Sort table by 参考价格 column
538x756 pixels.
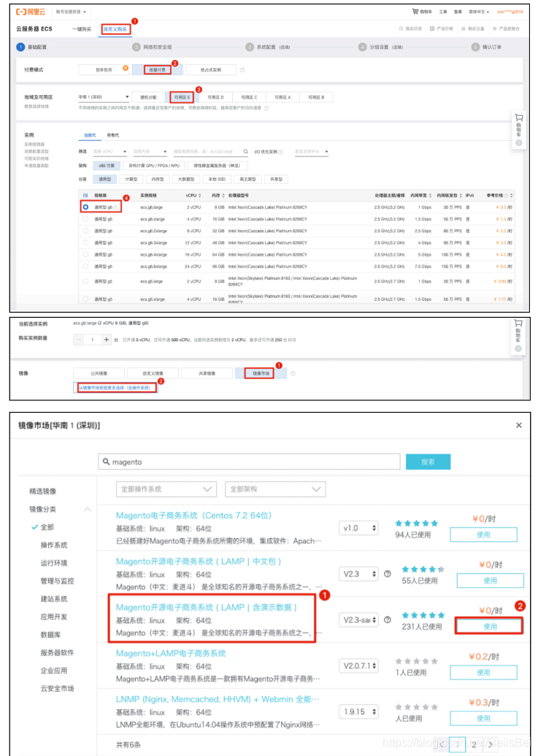tap(499, 195)
